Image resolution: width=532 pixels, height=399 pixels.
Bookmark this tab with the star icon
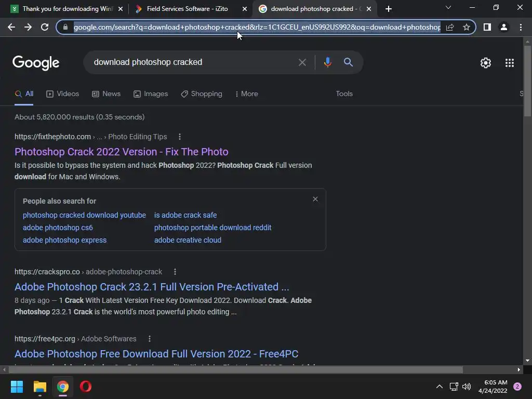467,27
